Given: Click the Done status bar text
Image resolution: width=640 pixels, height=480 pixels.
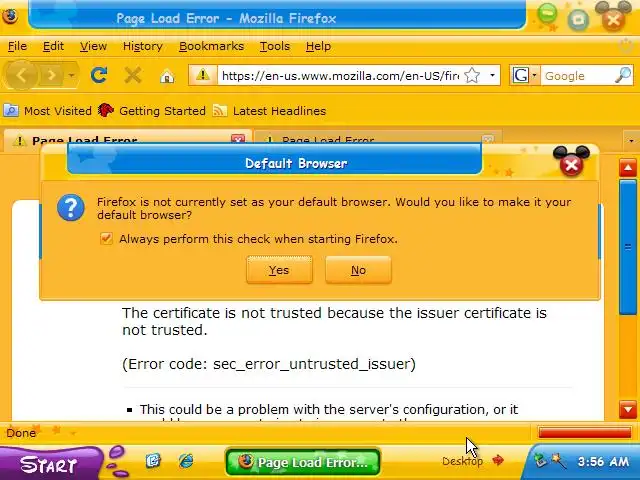Looking at the screenshot, I should click(21, 433).
